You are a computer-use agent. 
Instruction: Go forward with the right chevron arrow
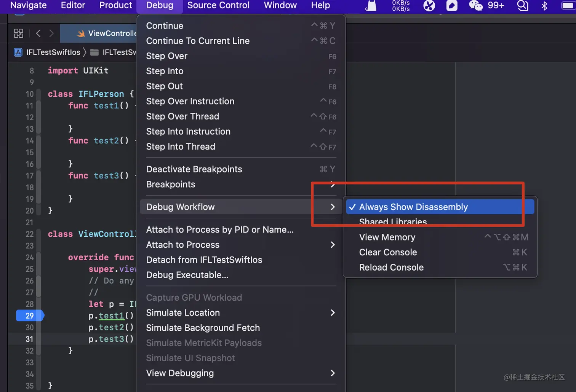51,33
